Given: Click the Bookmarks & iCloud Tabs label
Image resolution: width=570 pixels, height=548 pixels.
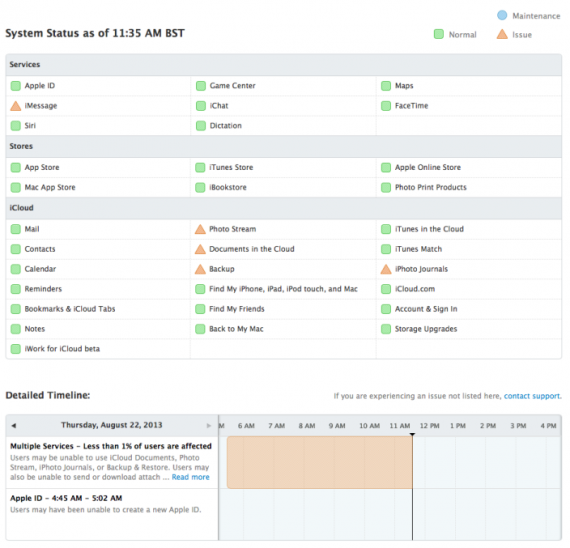Looking at the screenshot, I should 70,309.
